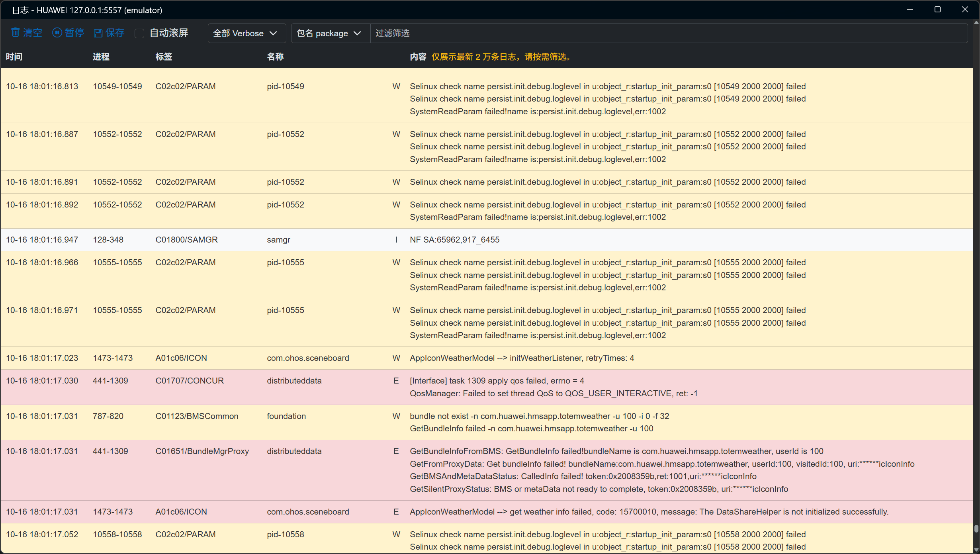Select the samgr NF SA:65962,917_6455 log row
This screenshot has width=980, height=554.
tap(487, 240)
